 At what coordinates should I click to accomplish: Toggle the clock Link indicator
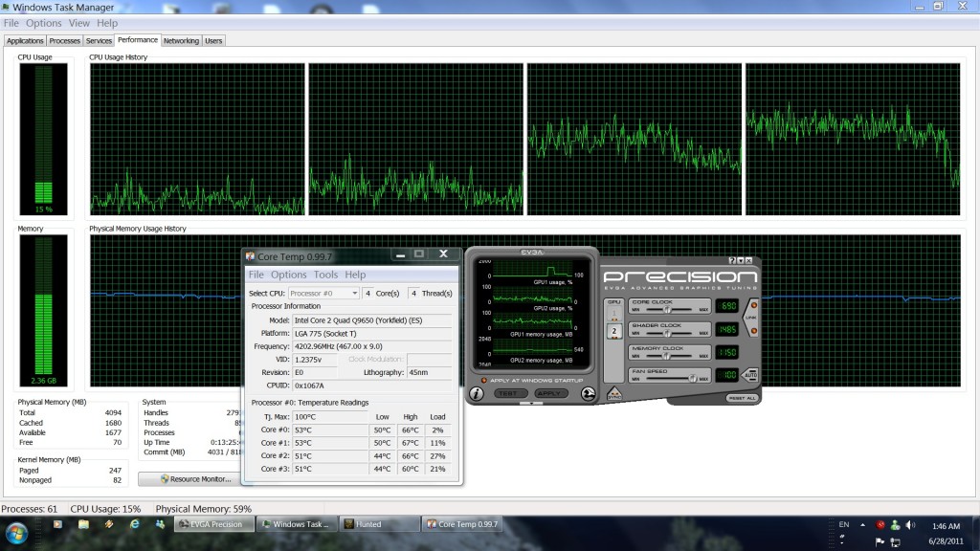[x=753, y=318]
